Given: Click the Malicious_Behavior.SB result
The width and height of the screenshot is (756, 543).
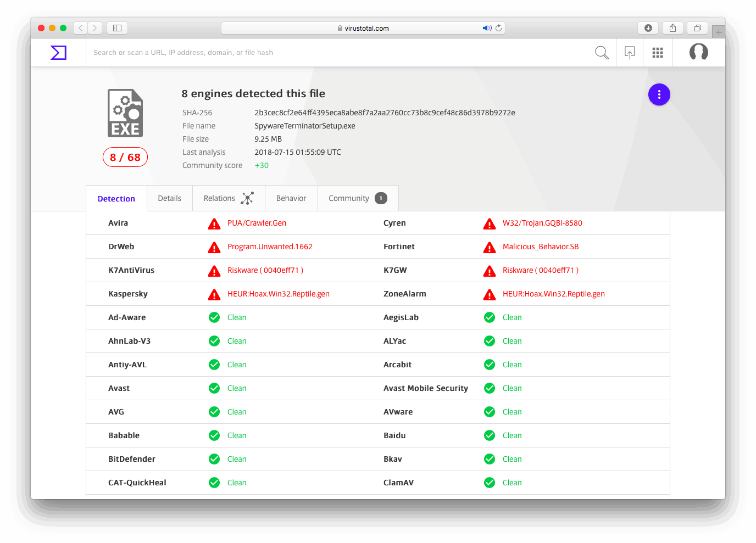Looking at the screenshot, I should coord(541,247).
